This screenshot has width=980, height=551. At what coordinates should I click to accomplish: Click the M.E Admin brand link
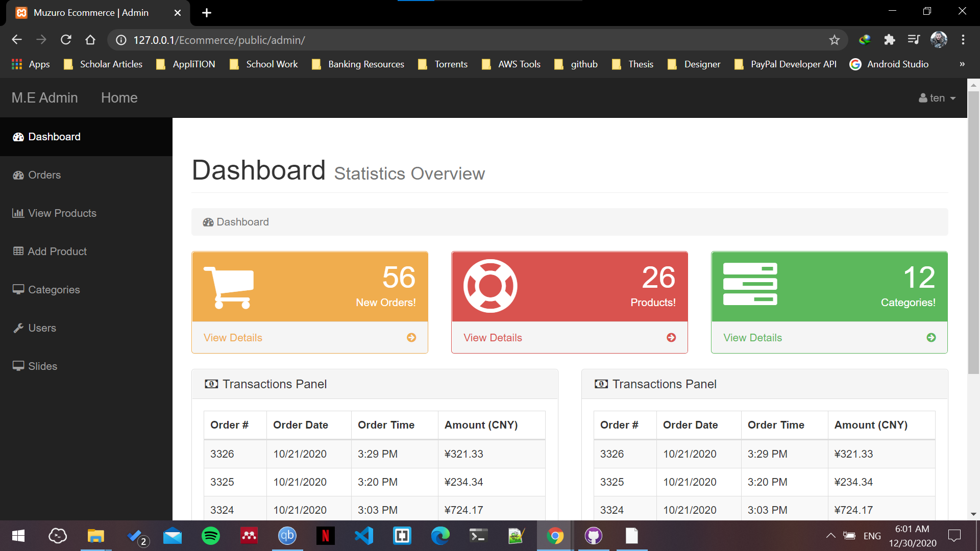45,98
